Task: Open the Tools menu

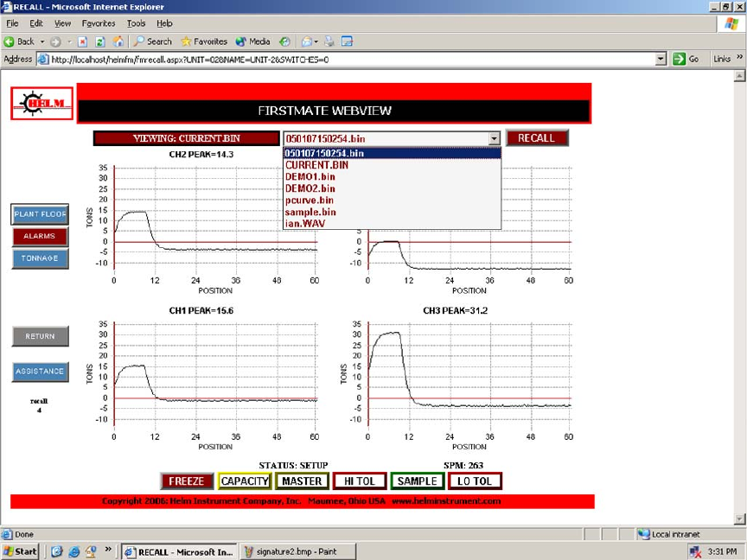Action: pos(136,23)
